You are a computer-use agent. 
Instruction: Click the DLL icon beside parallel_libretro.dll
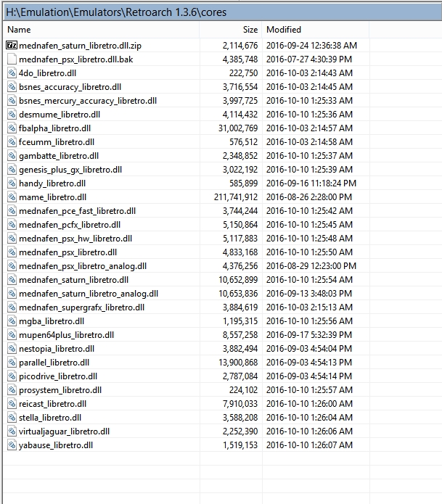click(12, 363)
